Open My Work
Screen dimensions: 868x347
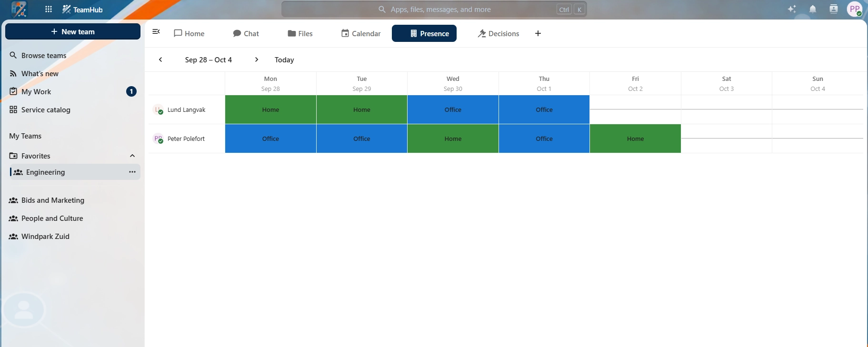coord(73,91)
